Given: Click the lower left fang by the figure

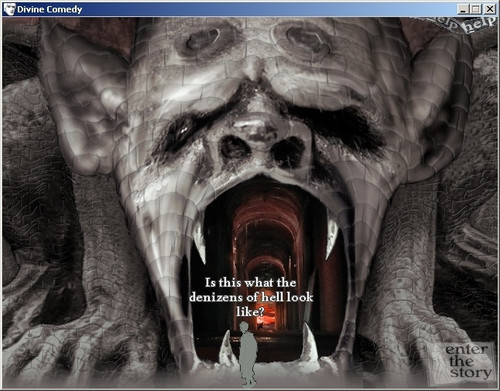Looking at the screenshot, I should click(226, 347).
